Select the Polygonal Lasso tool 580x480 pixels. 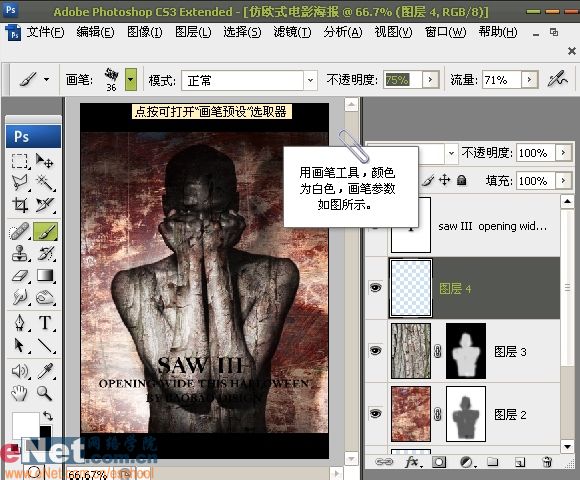pyautogui.click(x=19, y=183)
